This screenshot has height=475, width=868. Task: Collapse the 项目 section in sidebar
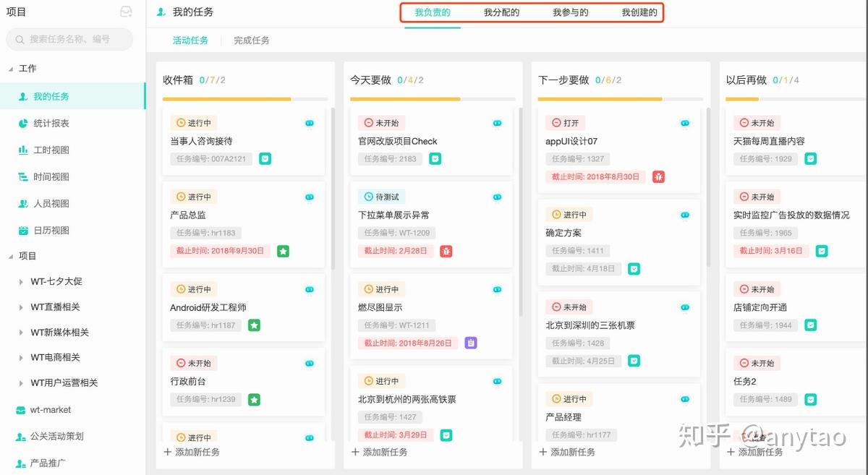pos(11,256)
